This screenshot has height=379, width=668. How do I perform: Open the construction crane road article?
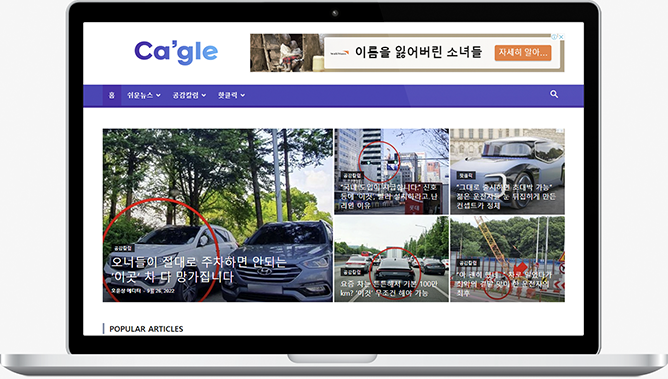click(x=507, y=259)
